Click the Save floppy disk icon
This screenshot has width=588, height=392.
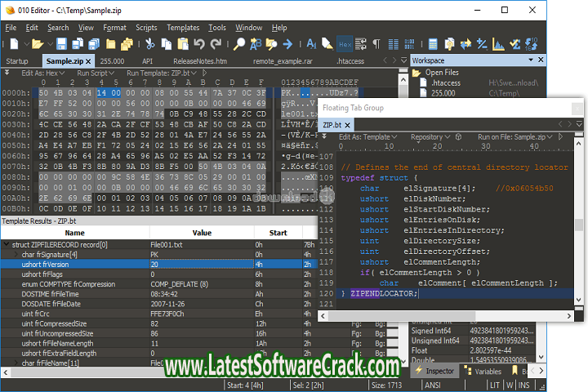(60, 43)
